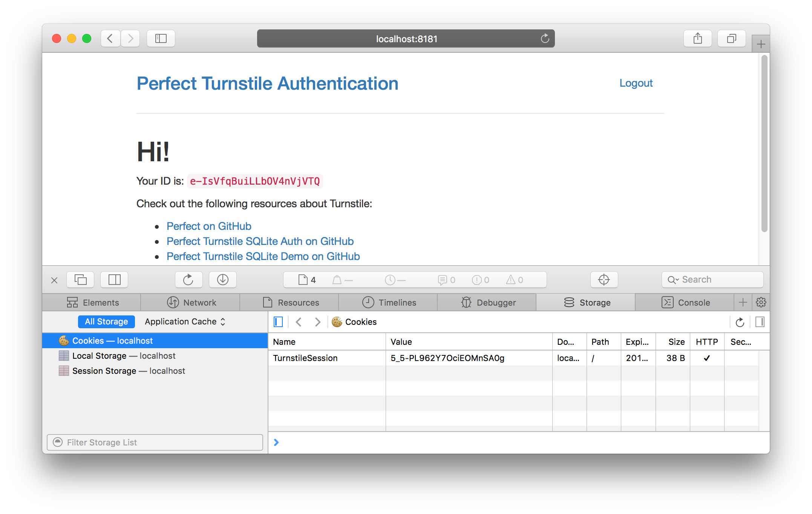Open the tab overview in Safari
The width and height of the screenshot is (812, 514).
point(731,38)
